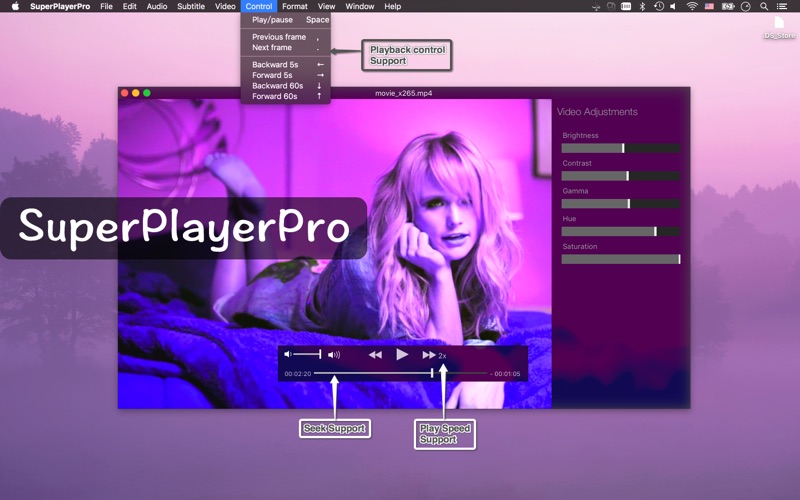
Task: Open the Time Machine menu bar icon
Action: click(x=659, y=6)
